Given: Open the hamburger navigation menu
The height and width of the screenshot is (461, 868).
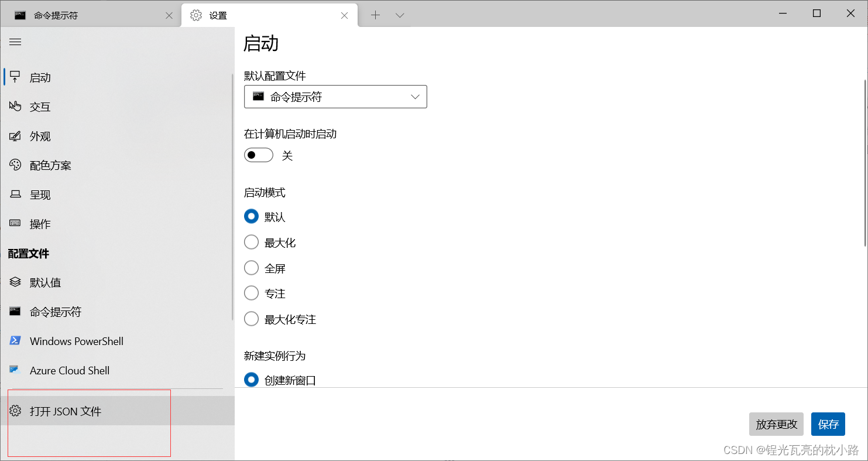Looking at the screenshot, I should (16, 42).
